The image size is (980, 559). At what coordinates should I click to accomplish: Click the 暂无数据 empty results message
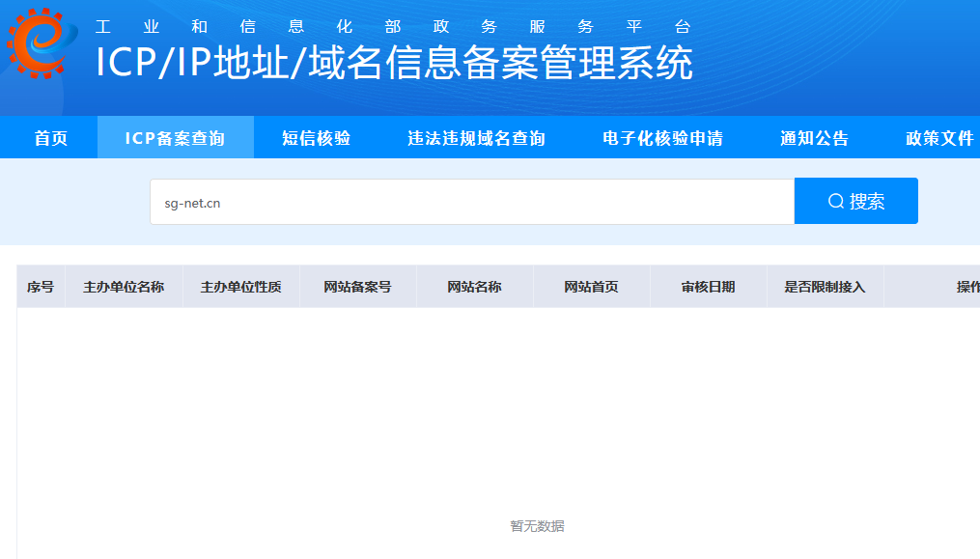point(538,526)
